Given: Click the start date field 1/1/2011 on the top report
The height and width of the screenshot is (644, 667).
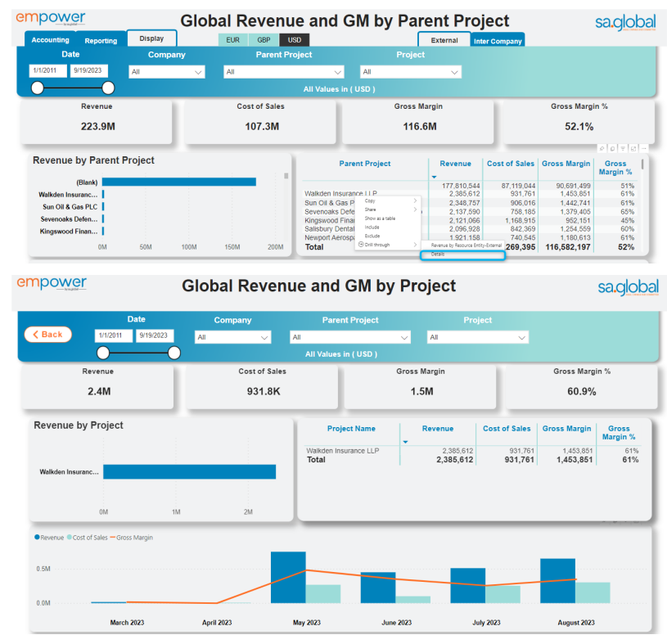Looking at the screenshot, I should coord(47,70).
